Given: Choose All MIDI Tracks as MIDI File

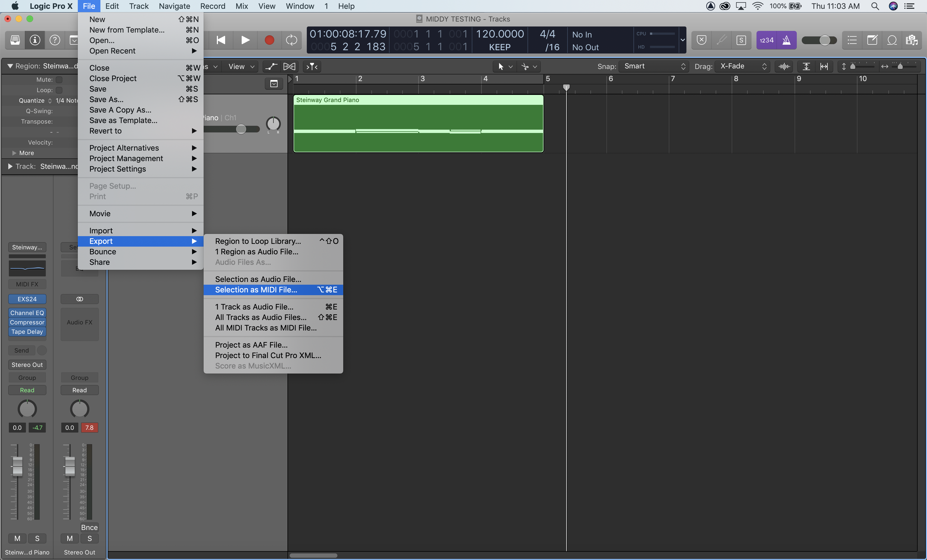Looking at the screenshot, I should click(x=273, y=327).
